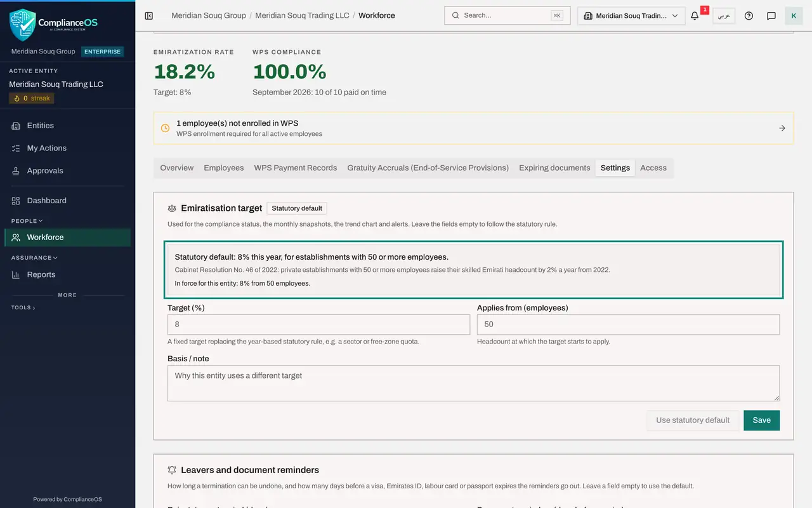Toggle the sidebar collapse icon
This screenshot has height=508, width=812.
click(x=149, y=15)
